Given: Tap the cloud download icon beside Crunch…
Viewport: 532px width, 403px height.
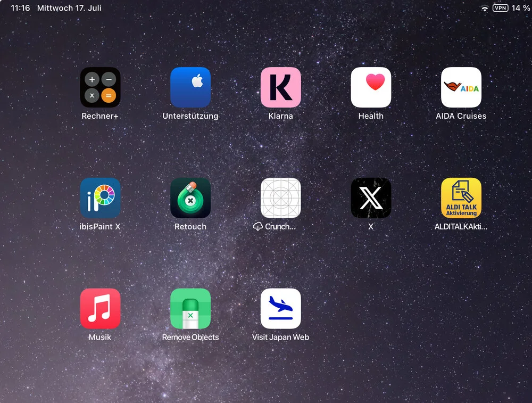Looking at the screenshot, I should coord(258,227).
